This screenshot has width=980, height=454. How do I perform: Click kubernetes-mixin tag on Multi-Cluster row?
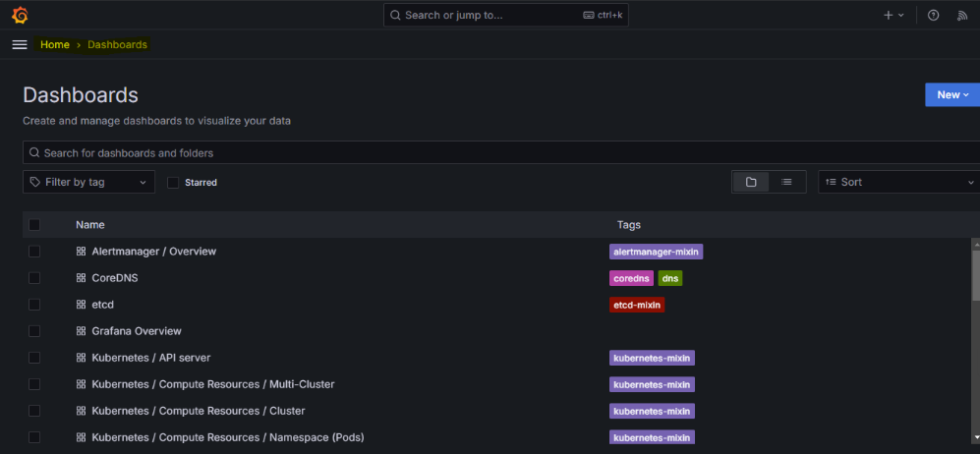coord(652,384)
